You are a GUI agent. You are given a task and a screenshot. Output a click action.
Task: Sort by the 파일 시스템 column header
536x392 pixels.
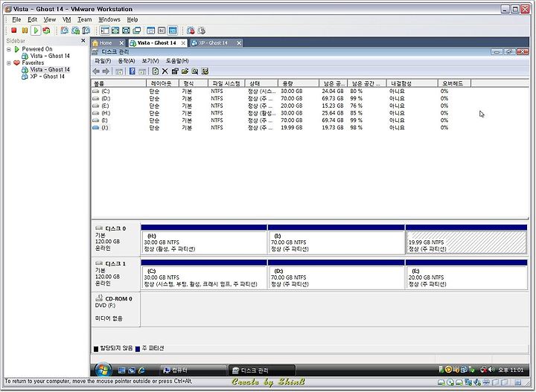[x=226, y=83]
